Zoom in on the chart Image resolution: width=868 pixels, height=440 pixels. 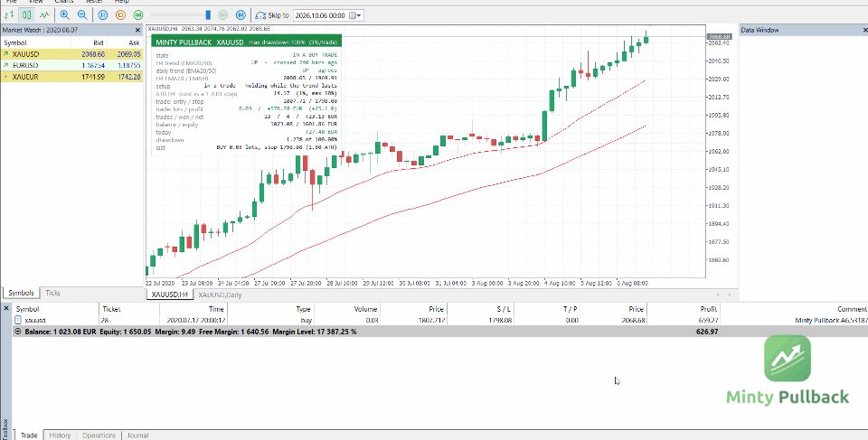point(64,15)
